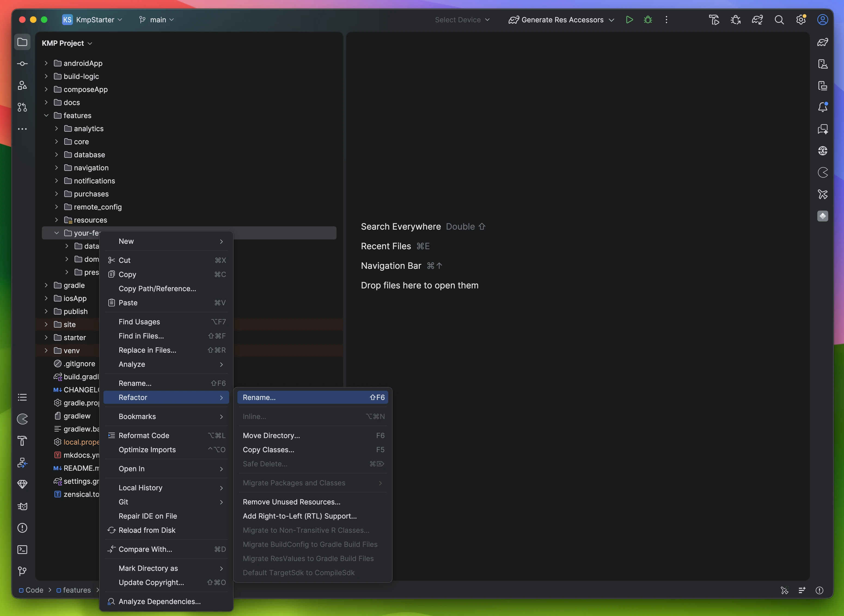This screenshot has width=844, height=616.
Task: Open the Git branch tool window icon
Action: [x=22, y=571]
